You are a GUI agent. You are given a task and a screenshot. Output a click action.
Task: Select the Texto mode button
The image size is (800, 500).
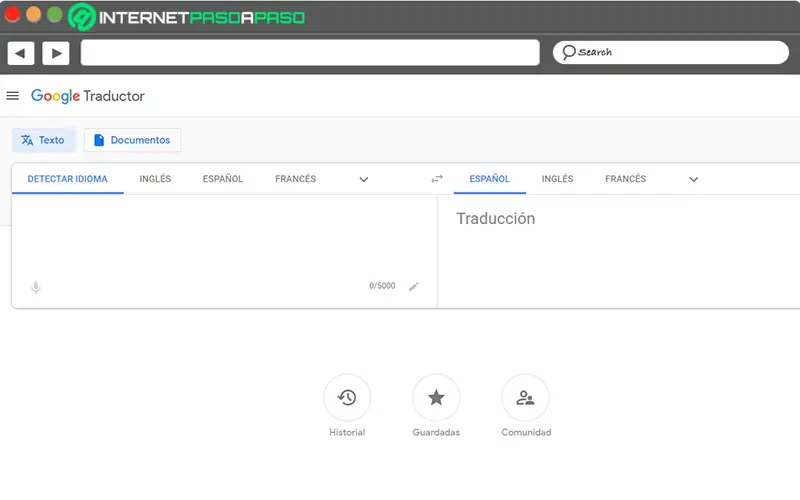(43, 140)
